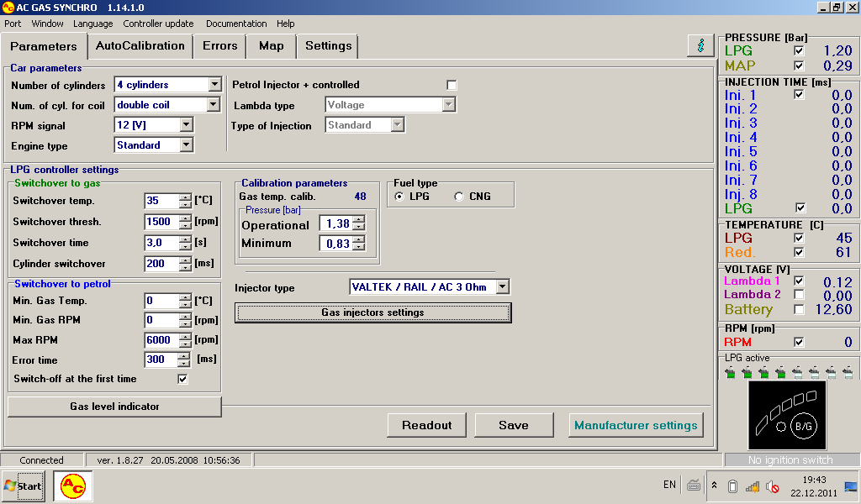Toggle the Red. temperature checkbox
This screenshot has height=504, width=861.
tap(799, 252)
